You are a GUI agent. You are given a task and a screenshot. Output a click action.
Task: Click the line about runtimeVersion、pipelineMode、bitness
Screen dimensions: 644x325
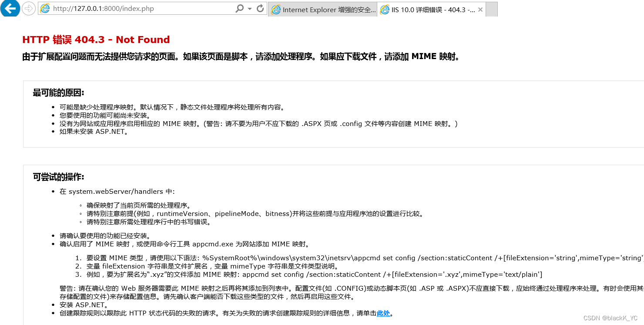point(255,214)
